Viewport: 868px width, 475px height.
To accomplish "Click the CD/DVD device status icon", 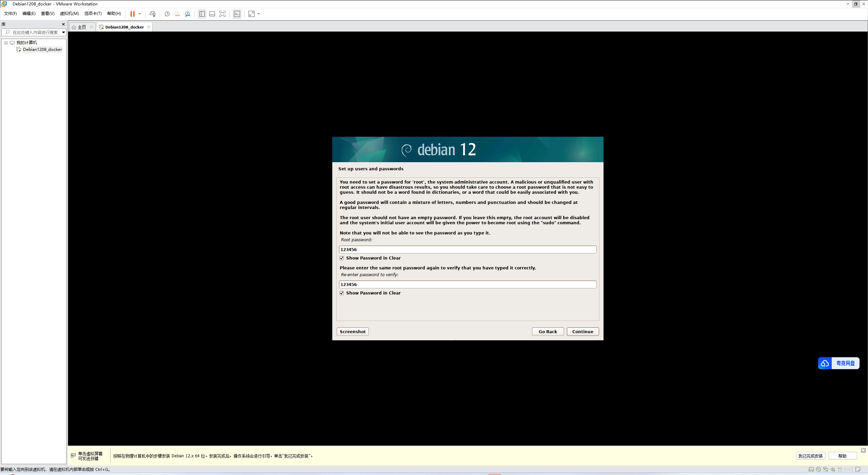I will pos(818,470).
